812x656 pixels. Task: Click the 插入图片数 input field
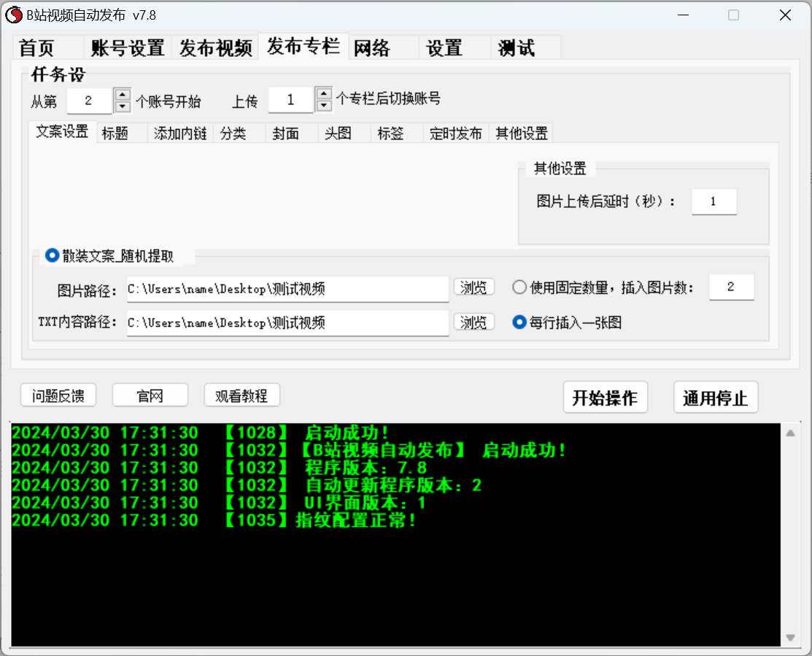click(x=731, y=287)
